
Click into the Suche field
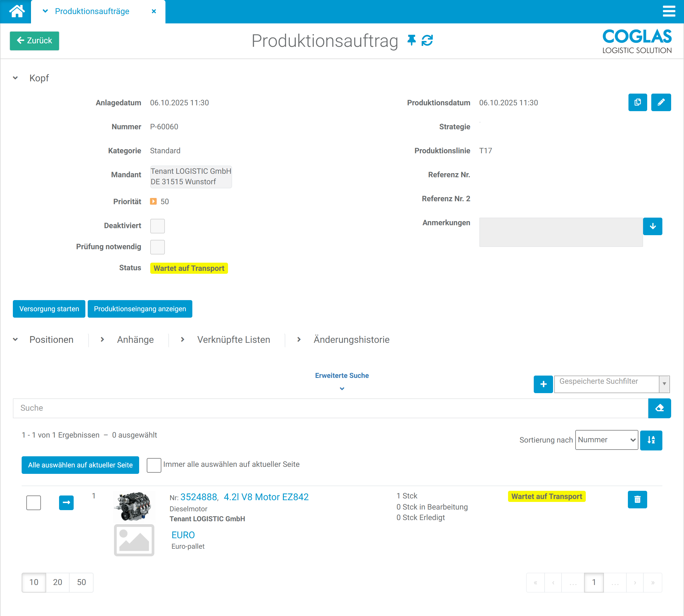coord(330,408)
